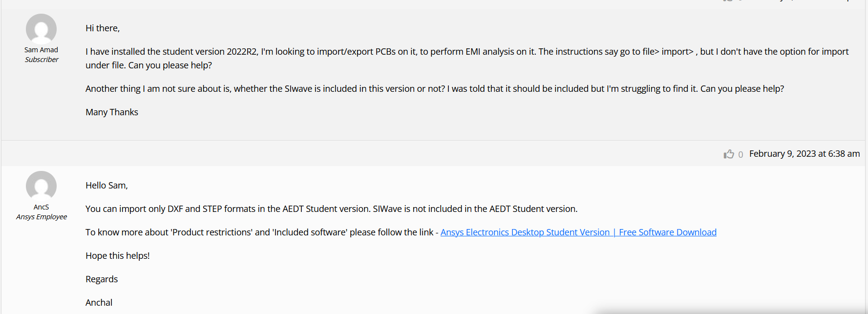Click the AncS profile avatar
This screenshot has height=314, width=868.
click(x=41, y=186)
